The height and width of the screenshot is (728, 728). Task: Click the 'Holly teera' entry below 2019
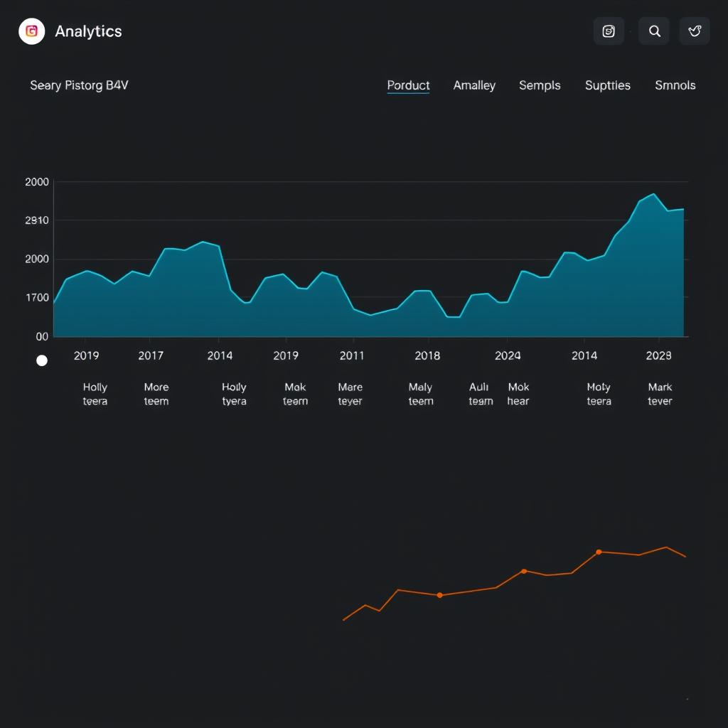tap(95, 394)
